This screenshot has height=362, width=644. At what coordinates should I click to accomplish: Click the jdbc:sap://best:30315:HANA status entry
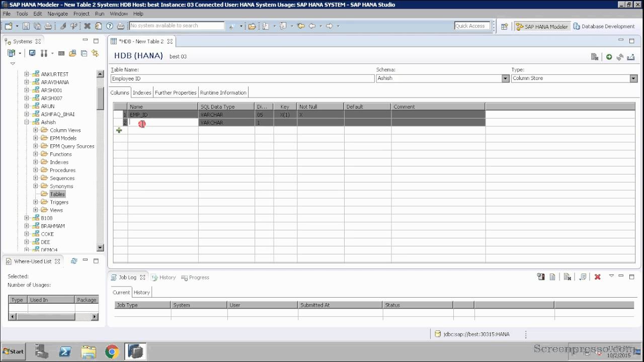(472, 334)
